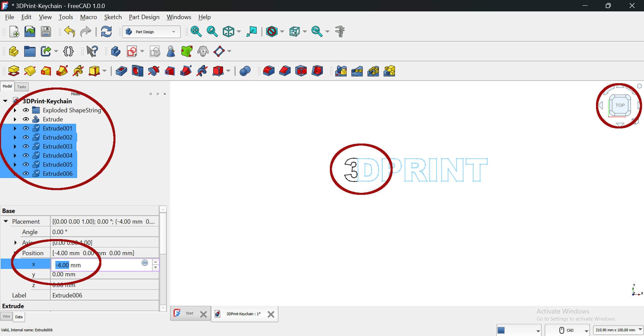Click the expression editor icon in x field

[x=145, y=263]
